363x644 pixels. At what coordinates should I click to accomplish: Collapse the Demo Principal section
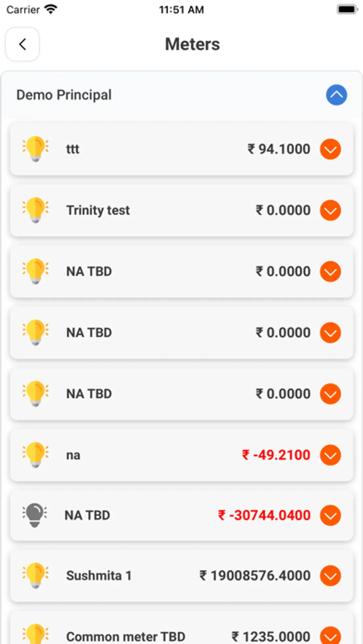[x=336, y=95]
